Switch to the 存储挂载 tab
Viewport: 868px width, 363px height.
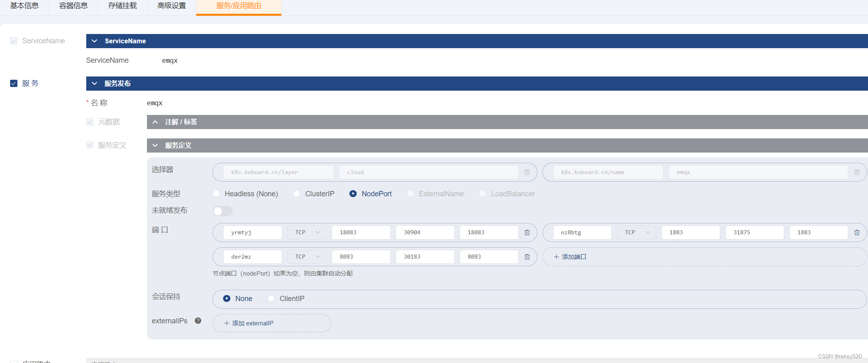point(122,6)
